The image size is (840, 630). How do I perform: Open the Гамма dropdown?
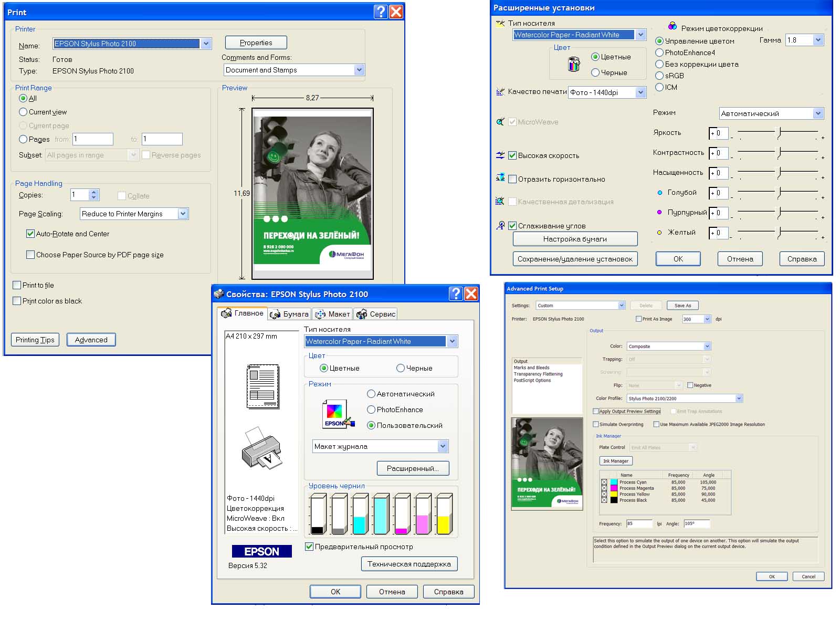click(818, 40)
